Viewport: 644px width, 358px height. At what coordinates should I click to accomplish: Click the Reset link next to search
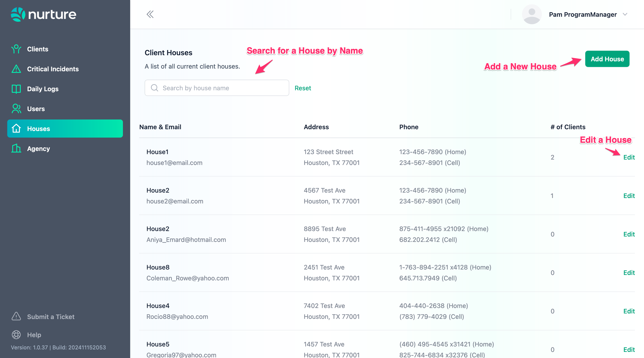point(303,88)
